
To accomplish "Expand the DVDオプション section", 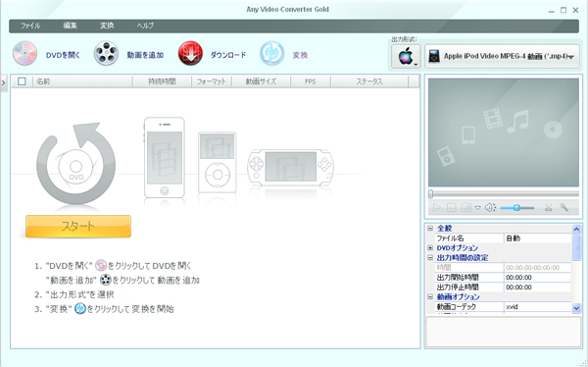I will coord(430,248).
